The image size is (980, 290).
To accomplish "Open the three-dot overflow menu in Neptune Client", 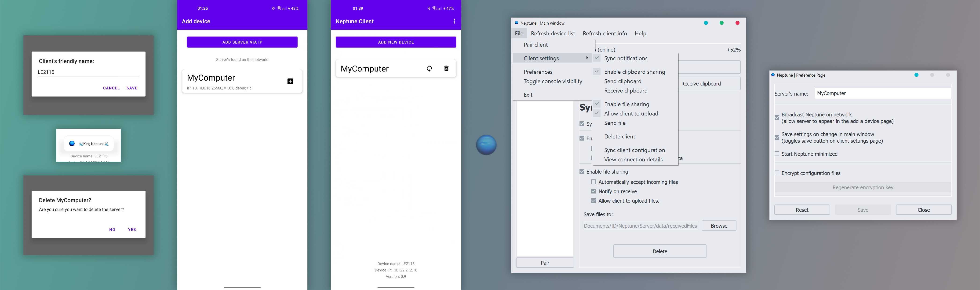I will point(454,21).
